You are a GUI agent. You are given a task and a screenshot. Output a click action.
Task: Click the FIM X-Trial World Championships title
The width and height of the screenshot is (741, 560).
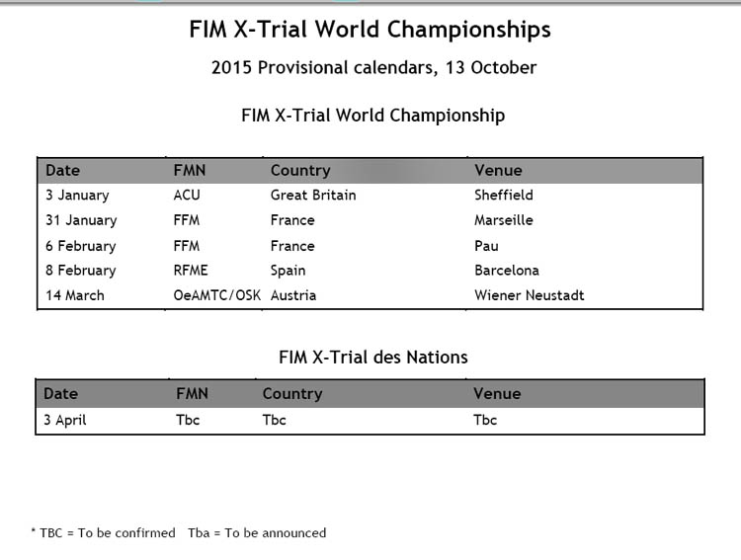pyautogui.click(x=370, y=30)
